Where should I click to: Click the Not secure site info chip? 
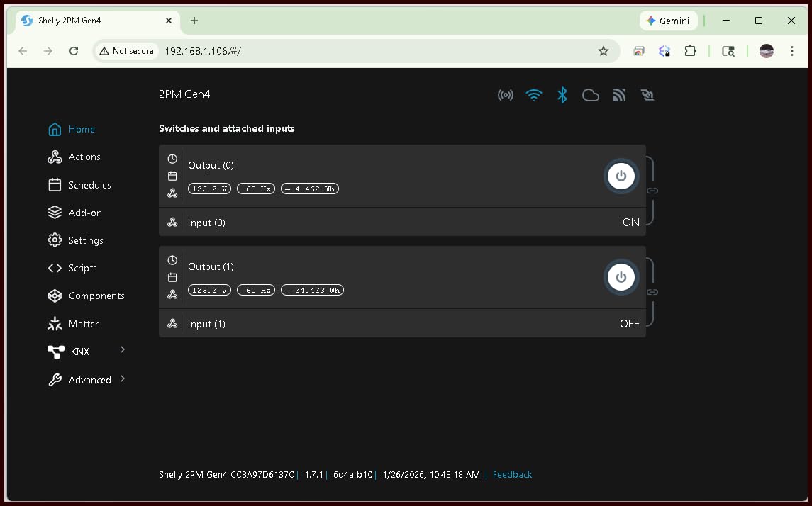[x=127, y=51]
